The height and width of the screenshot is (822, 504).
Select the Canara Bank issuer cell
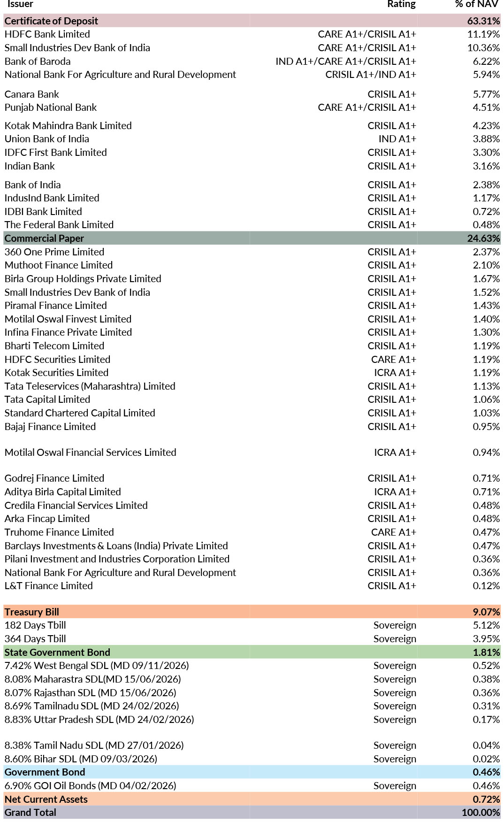32,94
